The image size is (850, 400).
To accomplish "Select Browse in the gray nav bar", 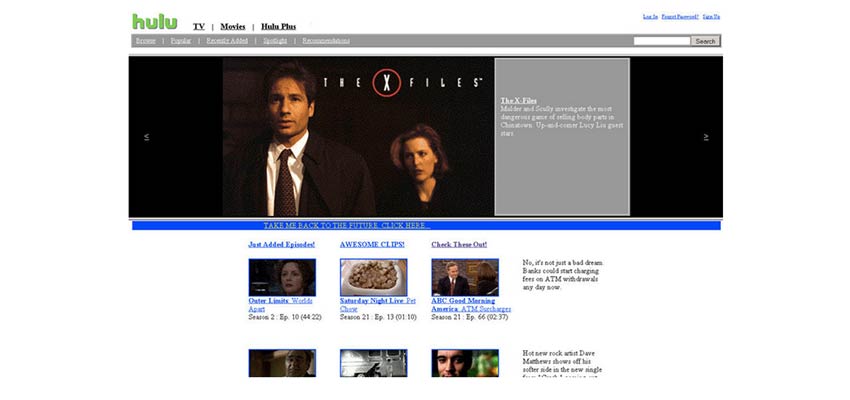I will click(146, 41).
